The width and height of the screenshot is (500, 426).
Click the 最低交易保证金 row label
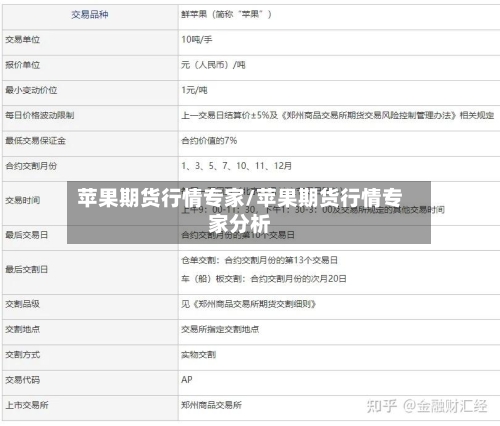click(x=35, y=141)
